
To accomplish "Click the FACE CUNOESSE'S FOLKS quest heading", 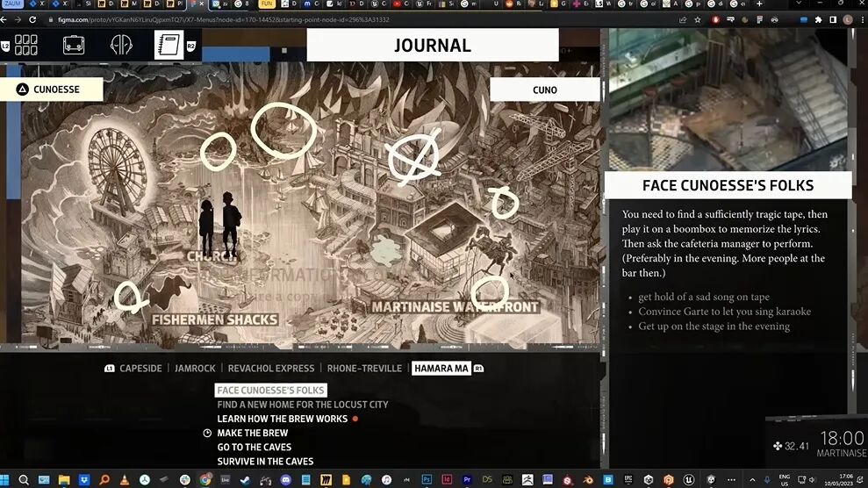I will [728, 185].
